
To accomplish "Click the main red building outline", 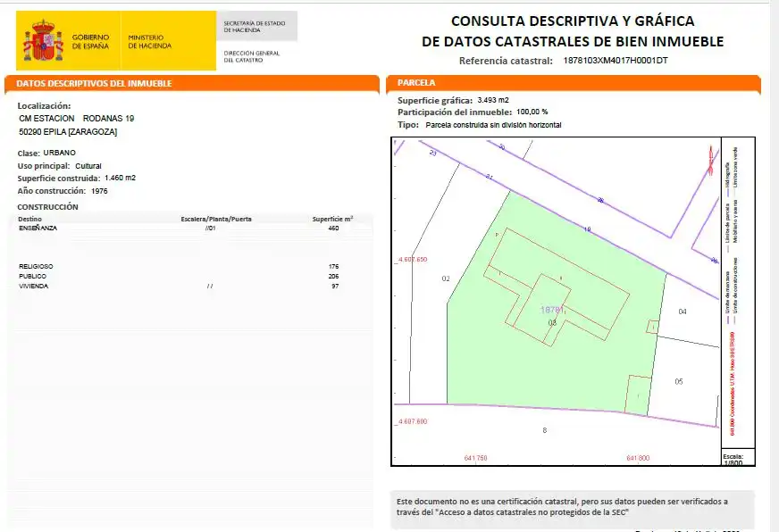I will point(557,287).
